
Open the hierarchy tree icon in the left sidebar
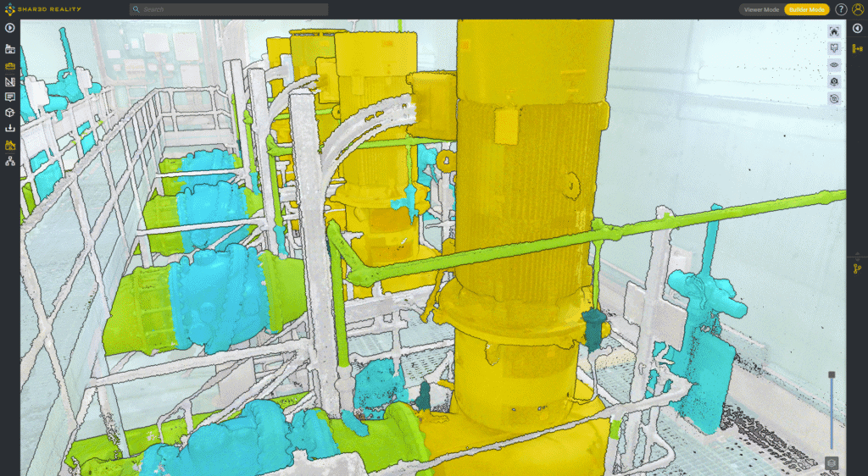pyautogui.click(x=10, y=161)
